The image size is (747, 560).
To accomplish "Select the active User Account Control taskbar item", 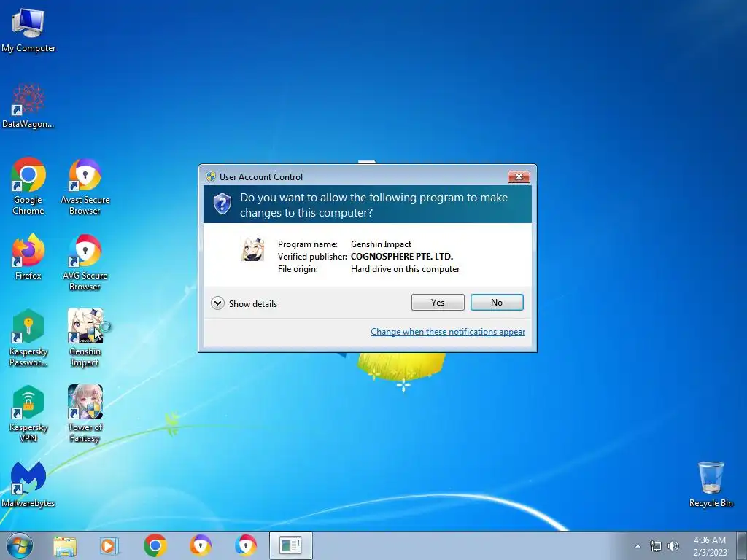I will 290,545.
